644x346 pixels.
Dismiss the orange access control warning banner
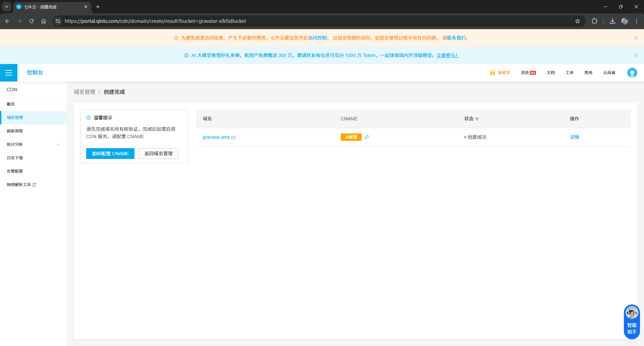[x=636, y=38]
